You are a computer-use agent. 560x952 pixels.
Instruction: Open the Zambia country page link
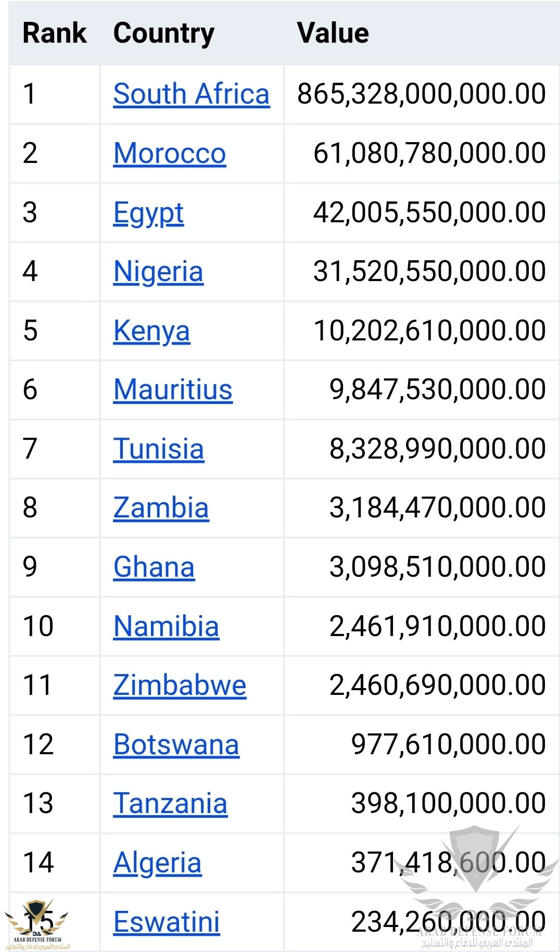point(161,508)
